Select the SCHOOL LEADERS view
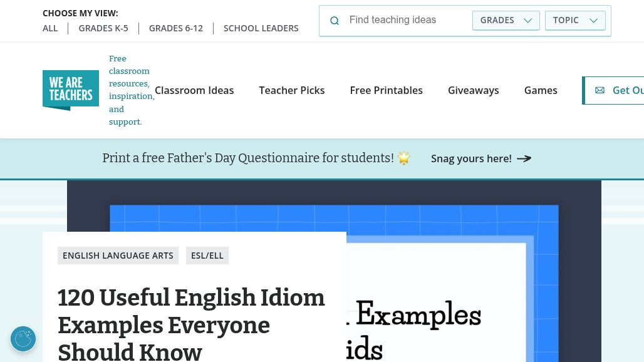This screenshot has width=644, height=362. click(x=261, y=28)
